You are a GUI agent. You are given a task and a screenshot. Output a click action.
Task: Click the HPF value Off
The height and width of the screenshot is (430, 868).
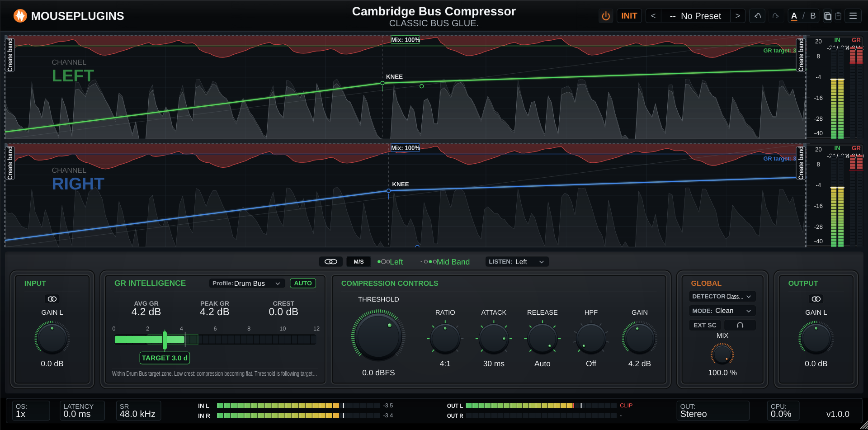[591, 364]
